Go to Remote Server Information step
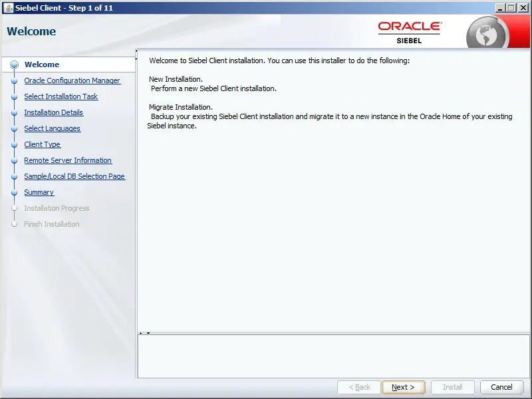 tap(68, 160)
